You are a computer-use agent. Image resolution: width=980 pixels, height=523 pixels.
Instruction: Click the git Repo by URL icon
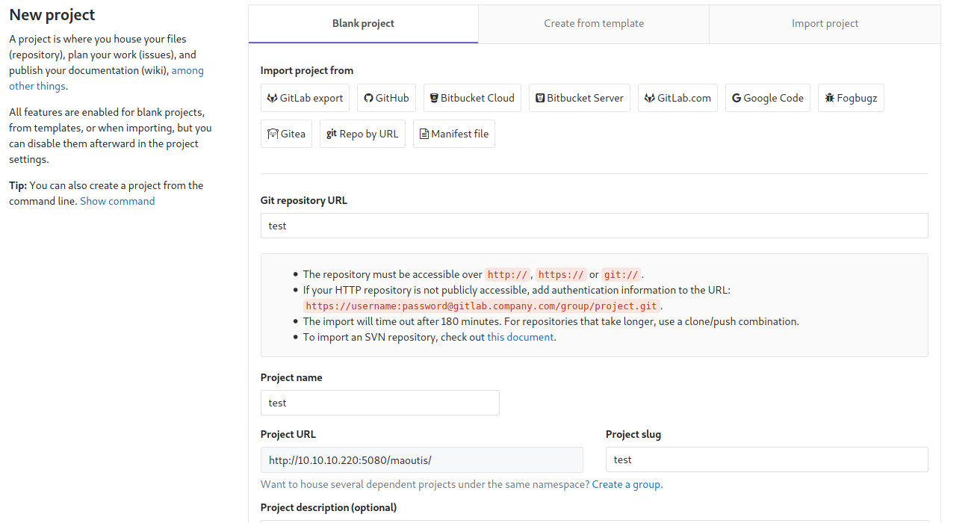point(332,134)
